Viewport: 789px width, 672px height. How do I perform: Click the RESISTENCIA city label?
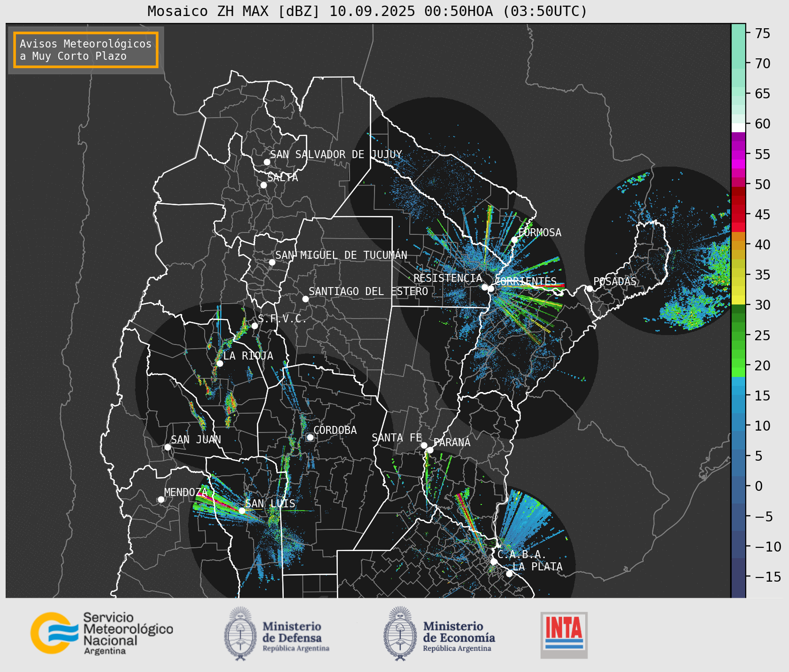click(448, 278)
